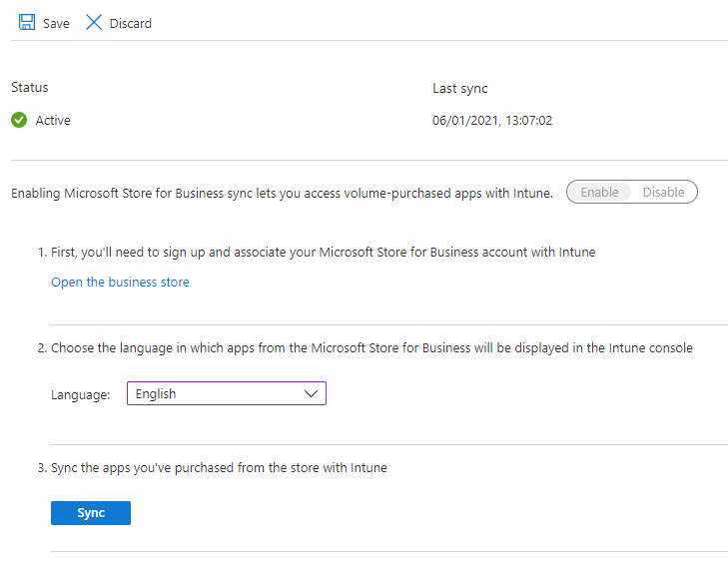Click the Active status text
Image resolution: width=728 pixels, height=565 pixels.
click(x=53, y=121)
